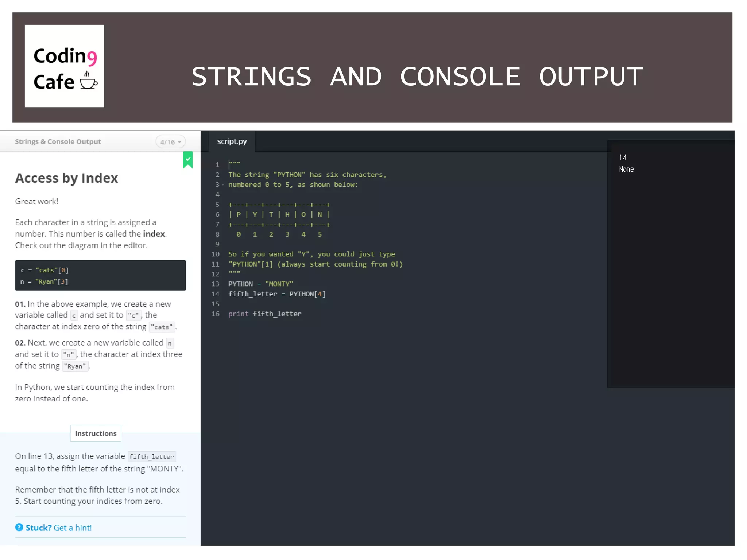Click the inline code "Ryan" in step 02
The image size is (747, 560).
tap(75, 366)
